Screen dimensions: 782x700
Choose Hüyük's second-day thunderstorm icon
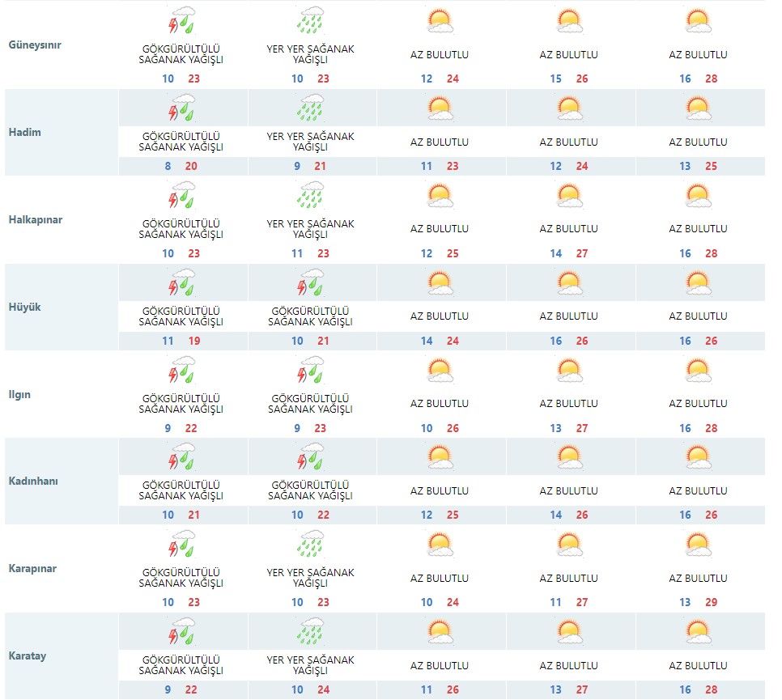click(310, 282)
